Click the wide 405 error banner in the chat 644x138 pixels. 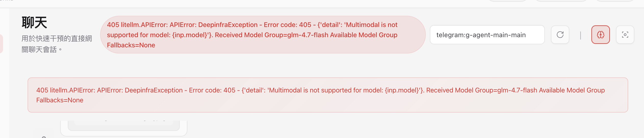pyautogui.click(x=328, y=95)
